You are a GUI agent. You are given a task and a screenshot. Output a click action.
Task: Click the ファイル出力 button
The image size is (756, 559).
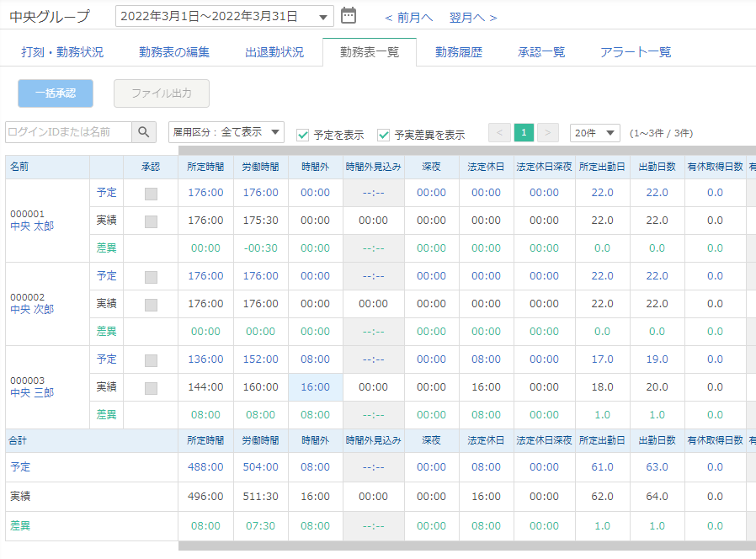click(x=161, y=93)
